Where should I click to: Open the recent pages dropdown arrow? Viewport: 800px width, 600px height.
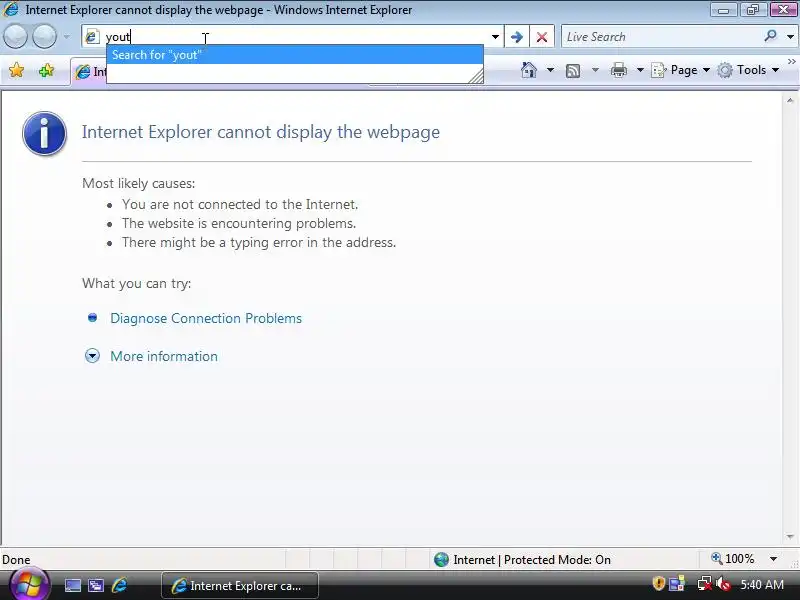pyautogui.click(x=67, y=37)
